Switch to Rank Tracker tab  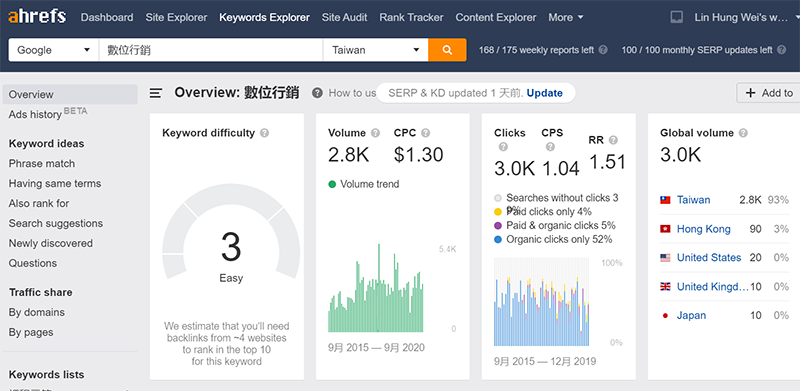(411, 17)
